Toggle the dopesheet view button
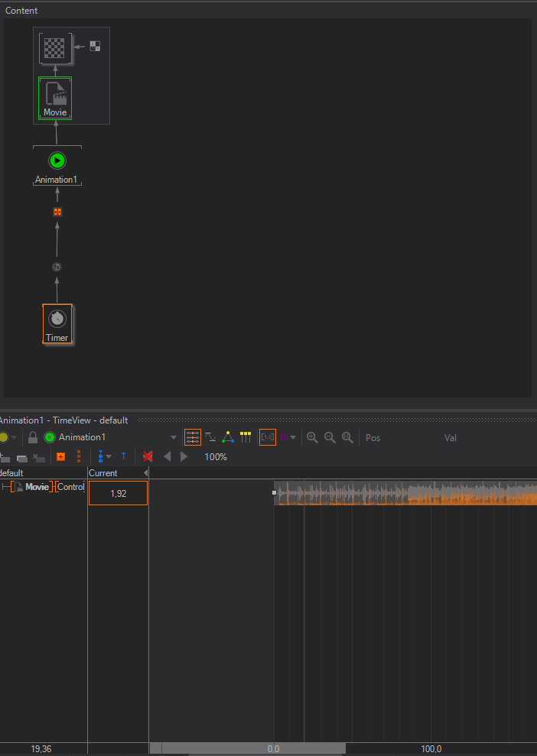Image resolution: width=537 pixels, height=756 pixels. (x=193, y=437)
